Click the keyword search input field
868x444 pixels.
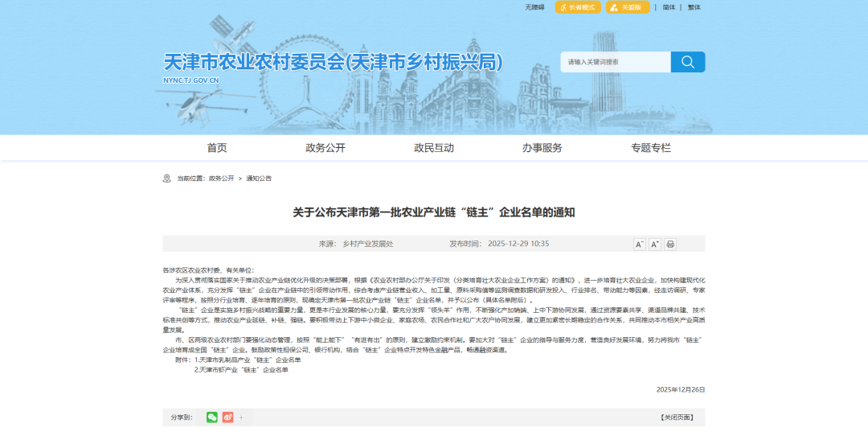click(x=615, y=62)
